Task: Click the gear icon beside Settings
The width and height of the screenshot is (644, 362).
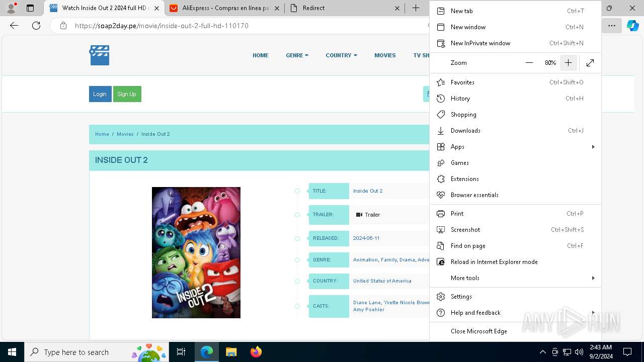Action: [x=441, y=297]
